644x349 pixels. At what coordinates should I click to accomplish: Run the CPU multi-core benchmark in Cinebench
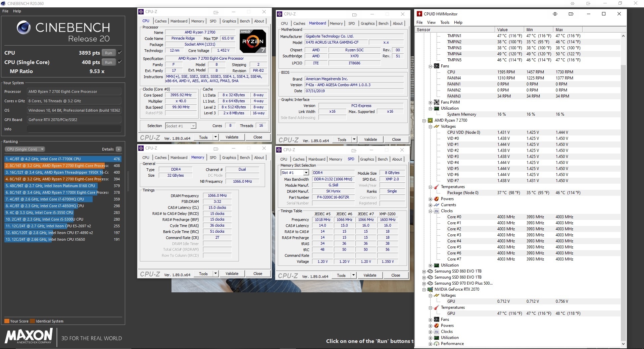tap(108, 53)
